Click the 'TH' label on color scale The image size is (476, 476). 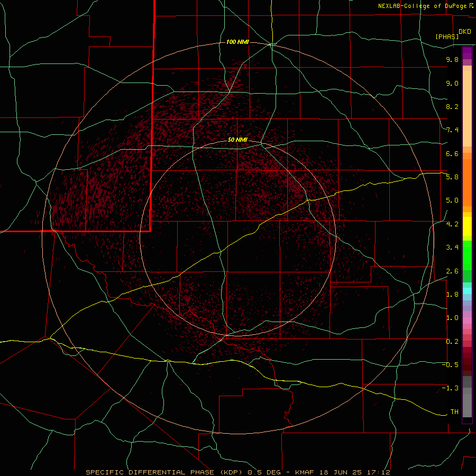click(x=454, y=412)
